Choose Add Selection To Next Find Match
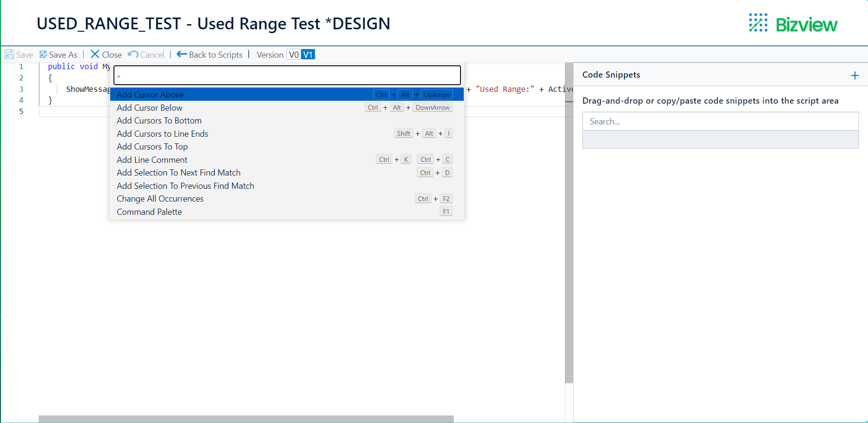The image size is (868, 423). coord(287,173)
